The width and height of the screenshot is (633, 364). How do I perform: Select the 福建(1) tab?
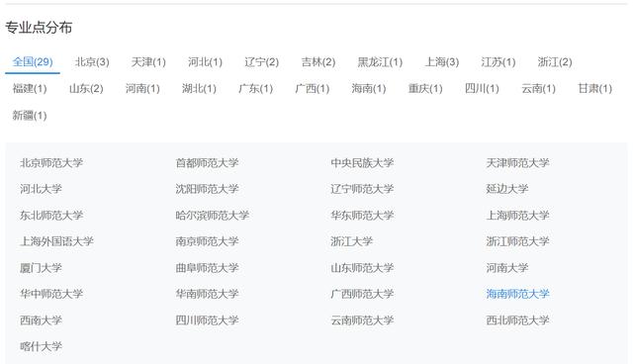30,88
